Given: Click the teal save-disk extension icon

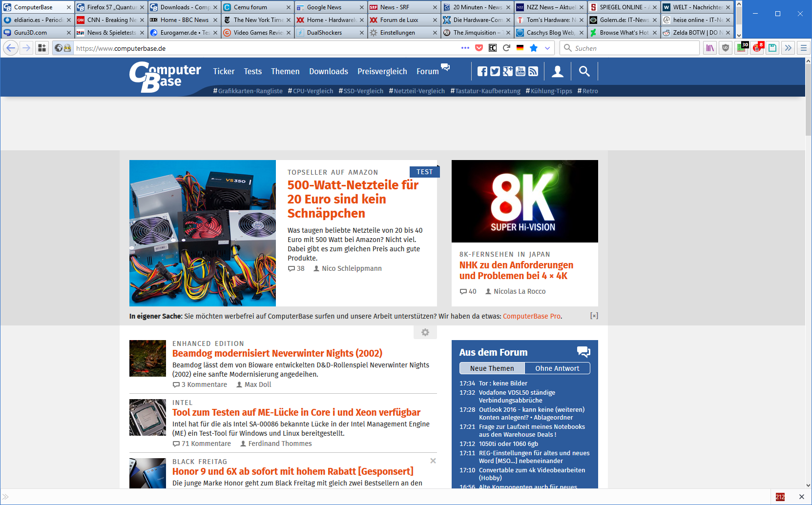Looking at the screenshot, I should click(x=772, y=48).
